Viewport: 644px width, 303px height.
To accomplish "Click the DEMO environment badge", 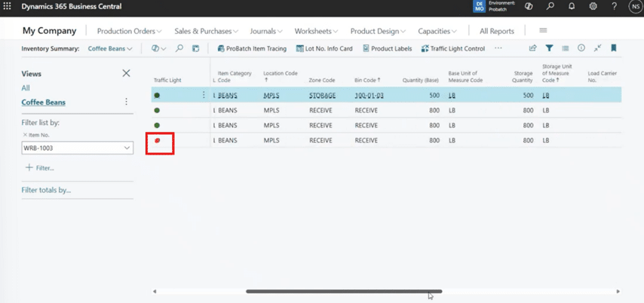I will pyautogui.click(x=479, y=7).
